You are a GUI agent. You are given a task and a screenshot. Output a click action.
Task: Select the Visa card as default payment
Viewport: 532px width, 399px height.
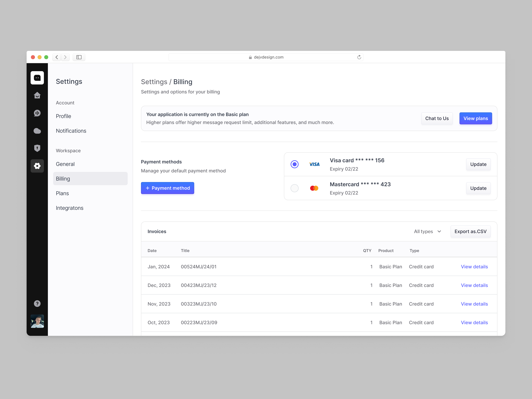point(294,164)
